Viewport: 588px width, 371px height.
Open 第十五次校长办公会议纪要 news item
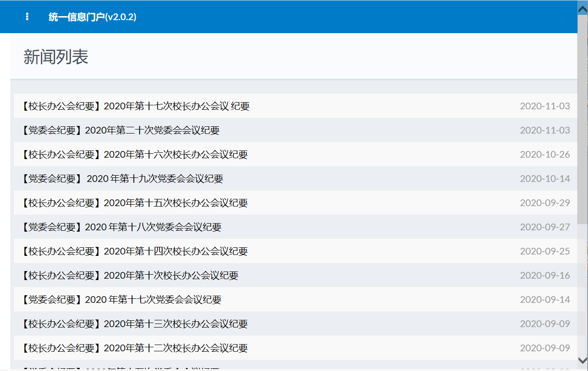click(x=134, y=203)
